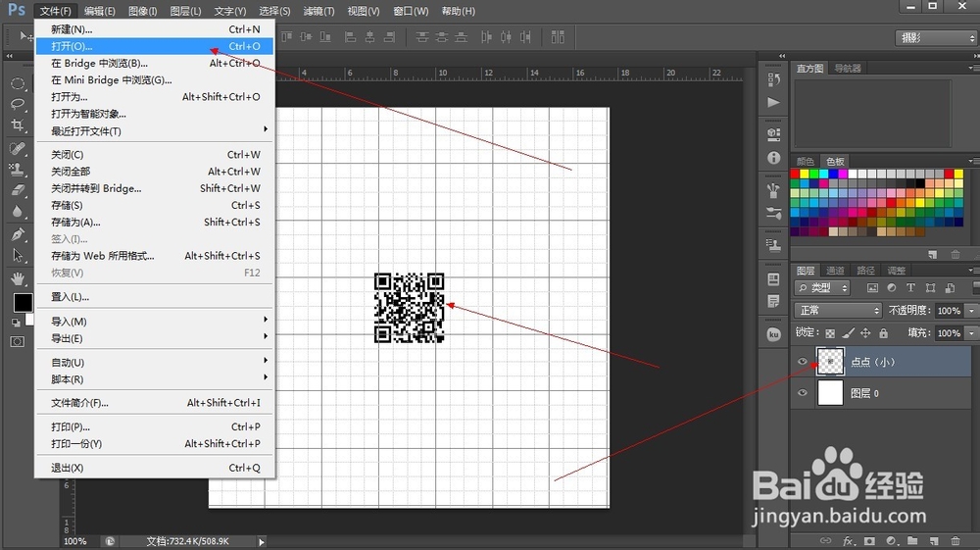Hide the 图层 0 layer
The image size is (980, 550).
click(x=803, y=393)
